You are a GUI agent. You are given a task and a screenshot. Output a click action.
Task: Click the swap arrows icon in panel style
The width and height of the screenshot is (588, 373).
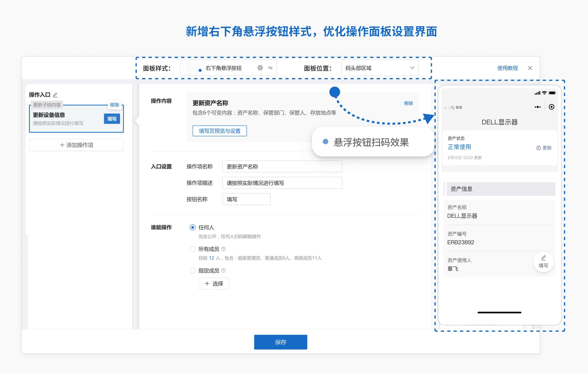click(270, 68)
